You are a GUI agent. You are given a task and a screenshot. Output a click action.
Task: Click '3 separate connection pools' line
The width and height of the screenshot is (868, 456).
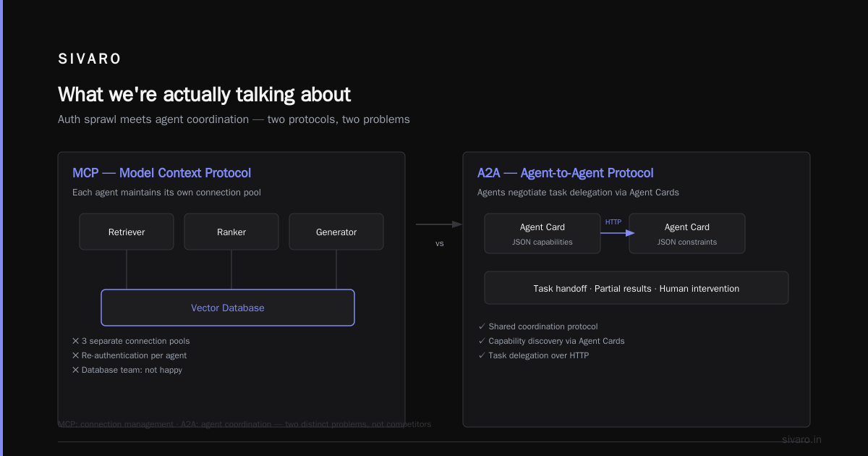pyautogui.click(x=135, y=341)
